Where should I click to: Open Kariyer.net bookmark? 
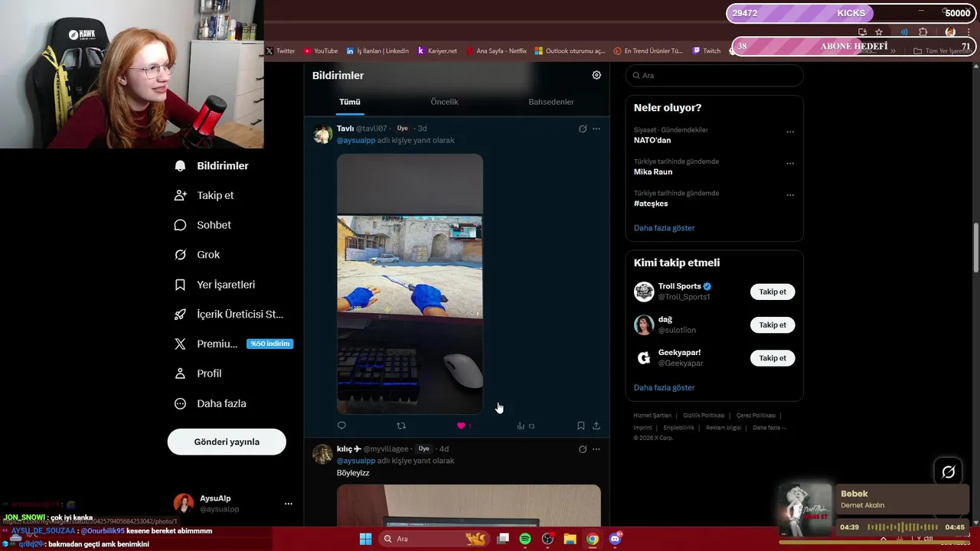pyautogui.click(x=437, y=51)
